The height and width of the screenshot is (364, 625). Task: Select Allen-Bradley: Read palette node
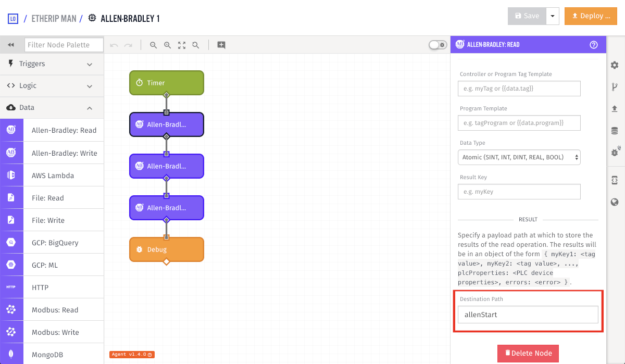point(52,130)
